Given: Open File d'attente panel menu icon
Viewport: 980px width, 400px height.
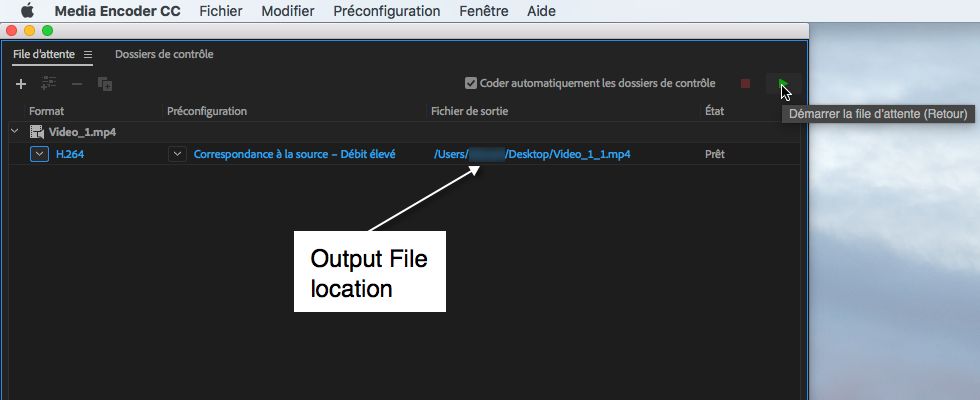Looking at the screenshot, I should 88,55.
